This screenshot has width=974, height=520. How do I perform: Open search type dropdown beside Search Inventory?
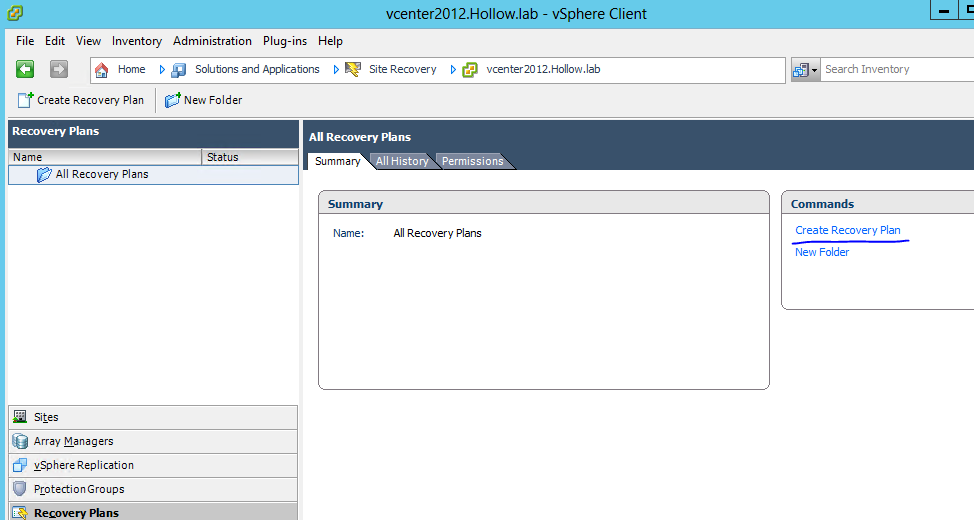[806, 69]
